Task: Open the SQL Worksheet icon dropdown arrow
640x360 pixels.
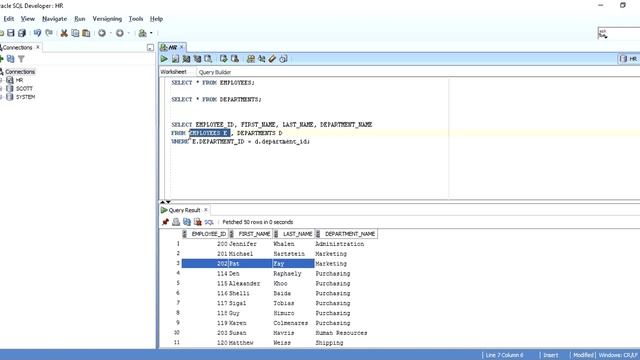Action: [151, 33]
